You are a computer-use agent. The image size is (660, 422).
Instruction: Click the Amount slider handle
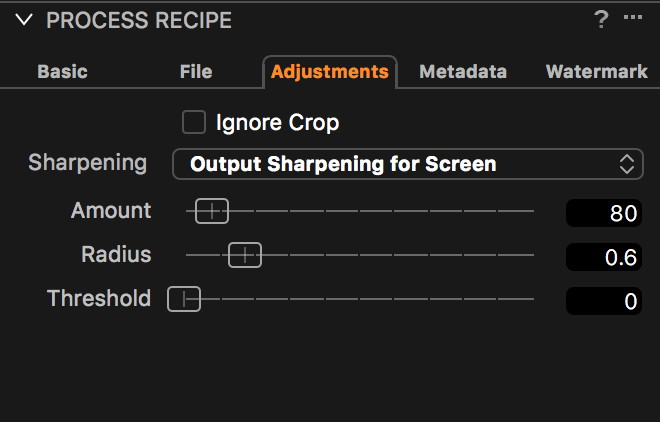pos(211,211)
